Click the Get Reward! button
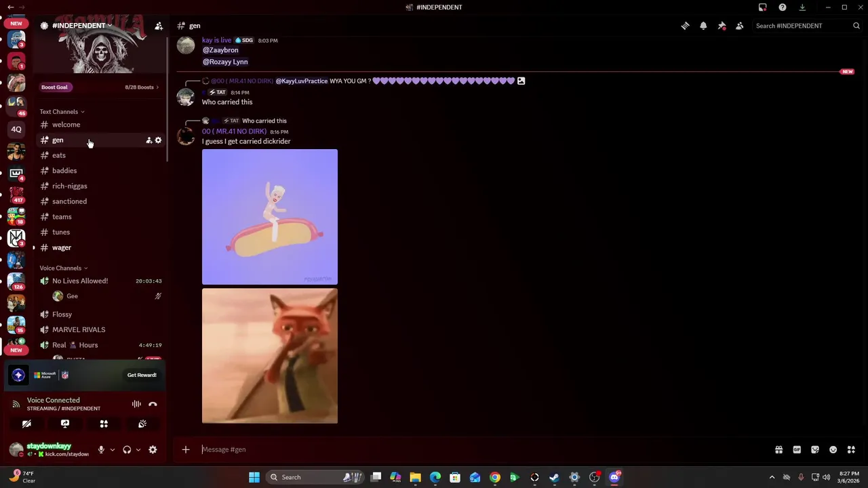Screen dimensions: 868x488 click(142, 375)
